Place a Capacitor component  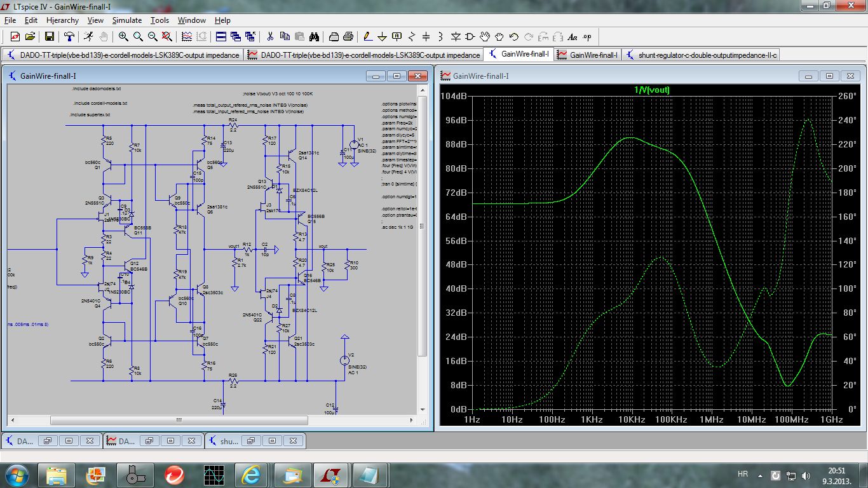point(426,37)
